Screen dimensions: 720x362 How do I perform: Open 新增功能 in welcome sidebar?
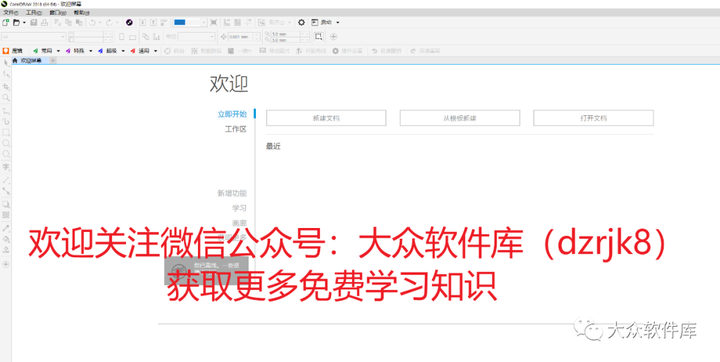click(x=232, y=193)
